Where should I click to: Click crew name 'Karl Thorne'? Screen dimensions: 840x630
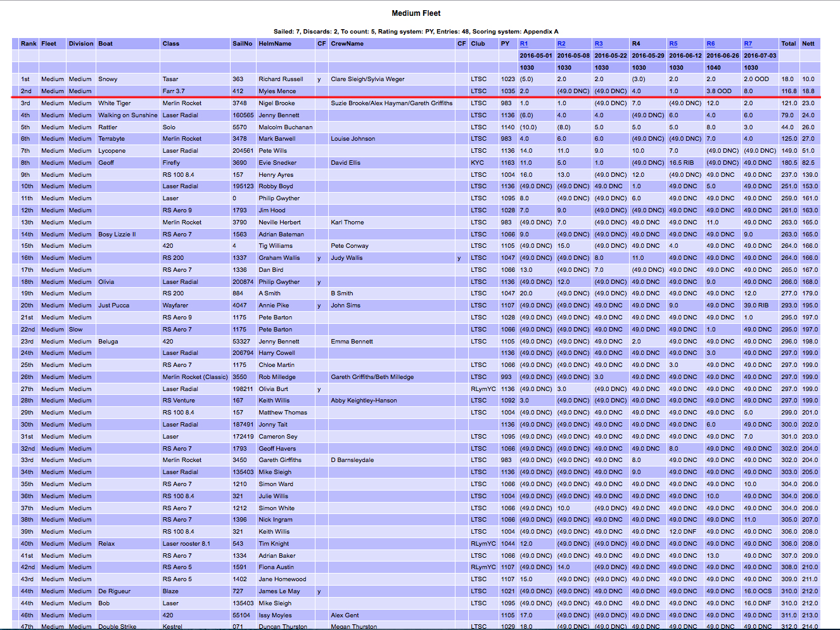pyautogui.click(x=347, y=222)
